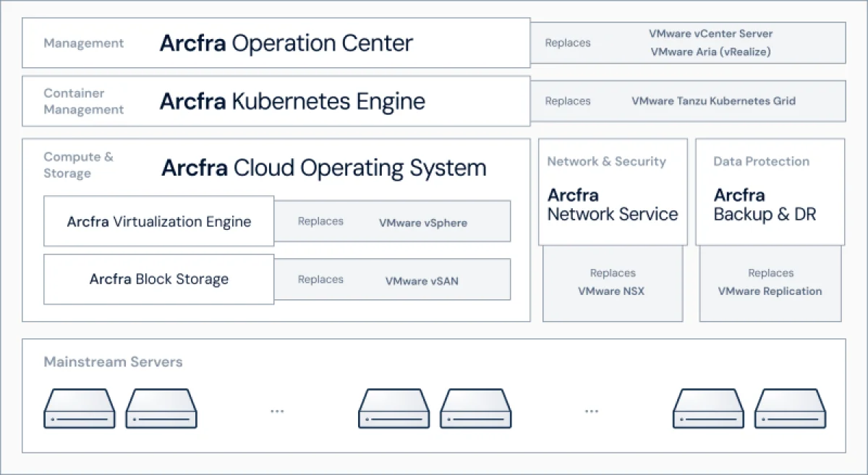Toggle the Arcfra Virtualization Engine box
The image size is (868, 475).
tap(158, 221)
